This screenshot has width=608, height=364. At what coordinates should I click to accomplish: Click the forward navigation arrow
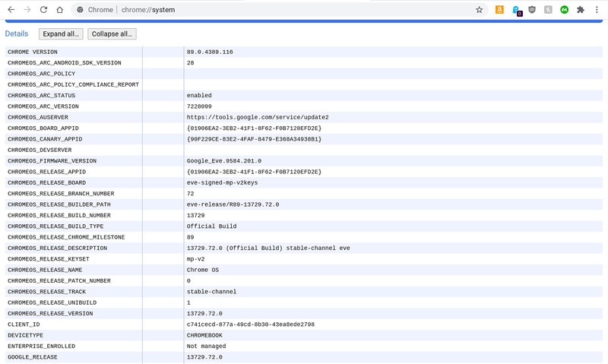[x=27, y=10]
